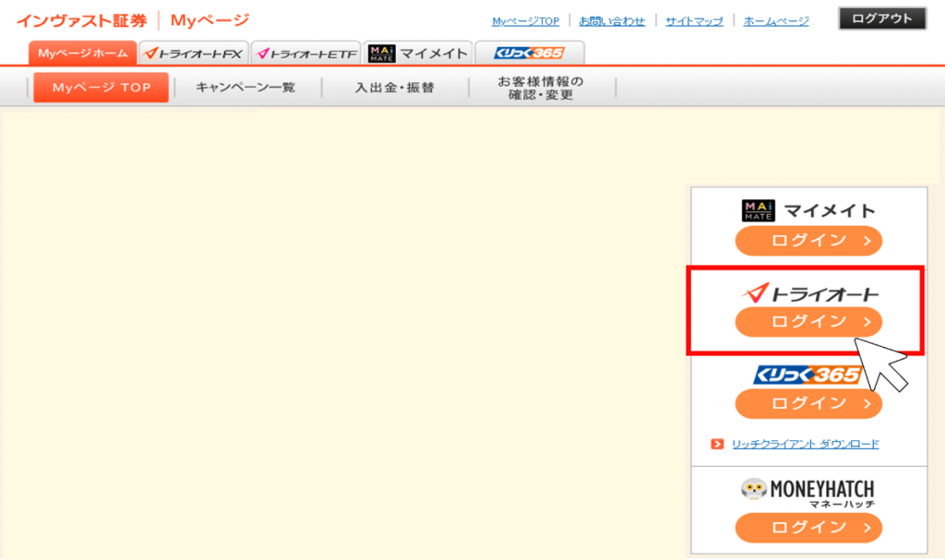Viewport: 945px width, 560px height.
Task: Switch to the トライオートFX tab
Action: [194, 53]
